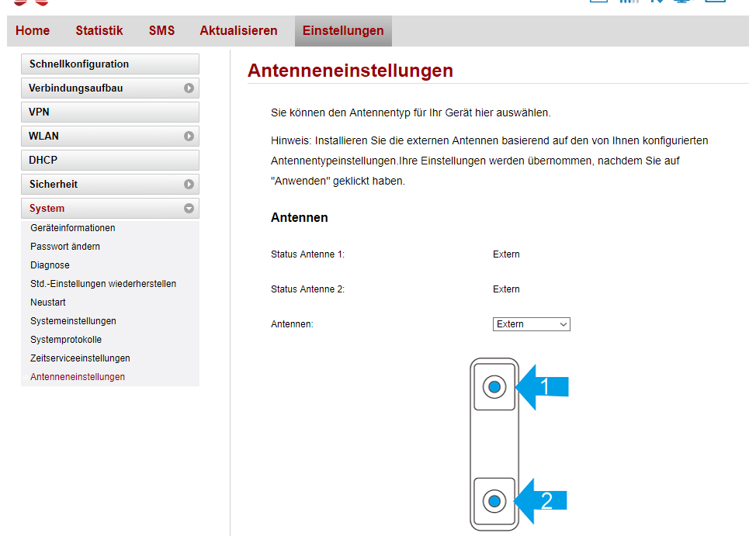
Task: Collapse the System section arrow
Action: 189,209
